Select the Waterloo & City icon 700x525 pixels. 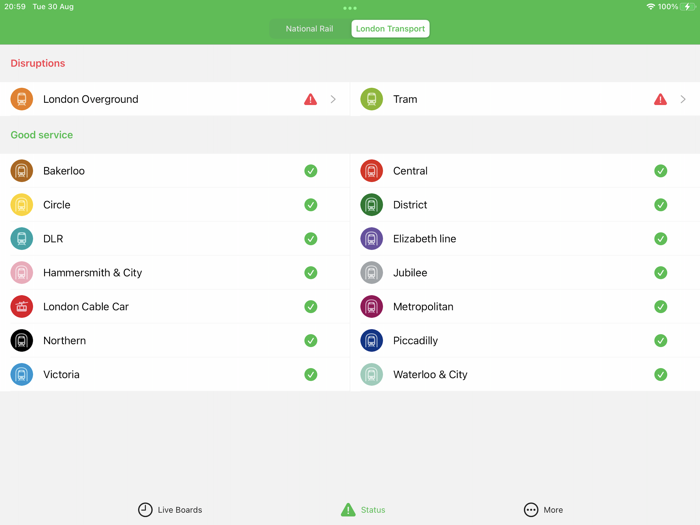[371, 375]
